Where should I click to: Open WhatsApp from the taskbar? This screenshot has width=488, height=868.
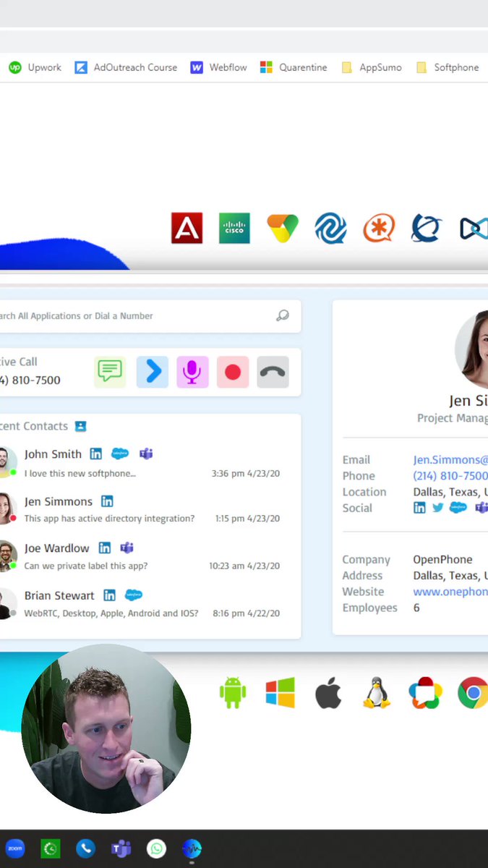tap(156, 848)
